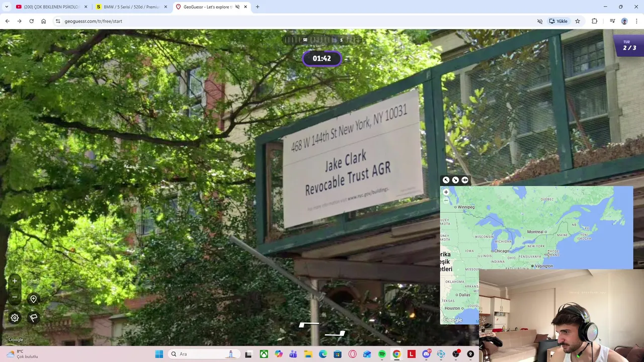Close the BMW 5 Serisi tab
644x362 pixels.
pos(166,7)
